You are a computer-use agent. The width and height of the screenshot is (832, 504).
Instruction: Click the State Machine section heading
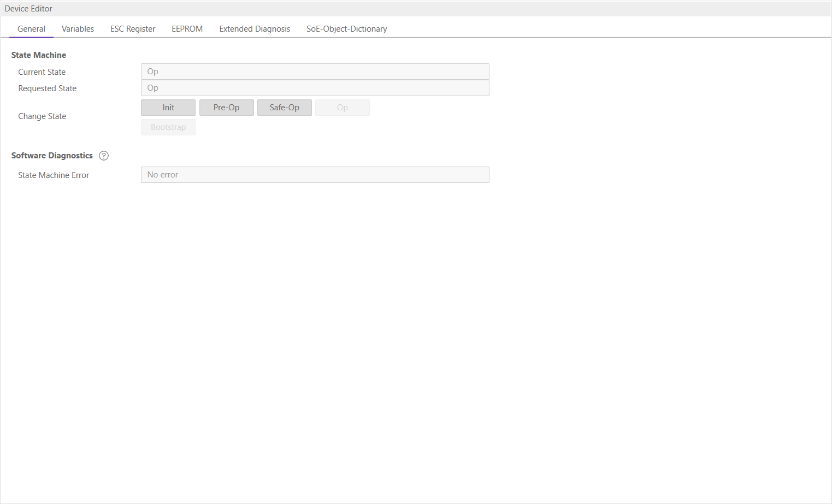39,55
